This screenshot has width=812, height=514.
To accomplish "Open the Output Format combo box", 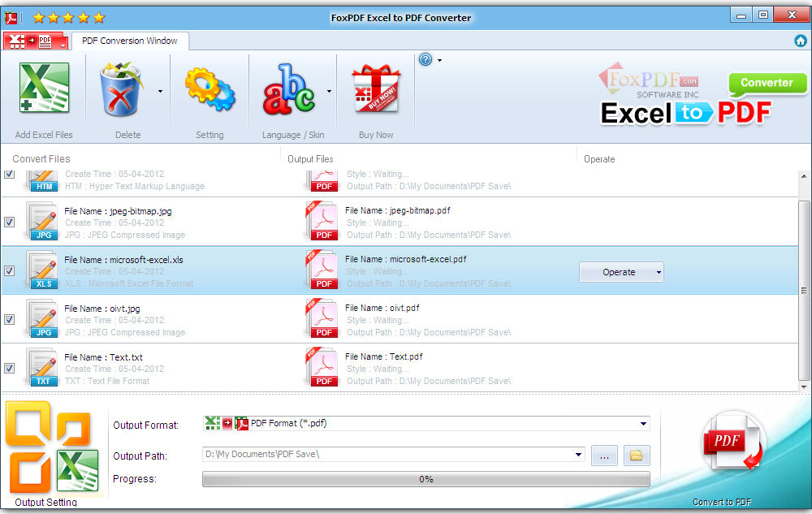I will [425, 423].
